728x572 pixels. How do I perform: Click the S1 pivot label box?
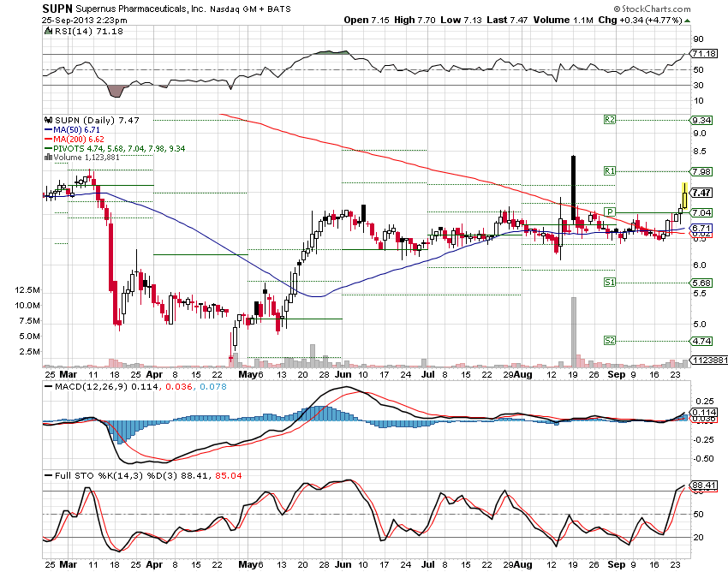[610, 283]
